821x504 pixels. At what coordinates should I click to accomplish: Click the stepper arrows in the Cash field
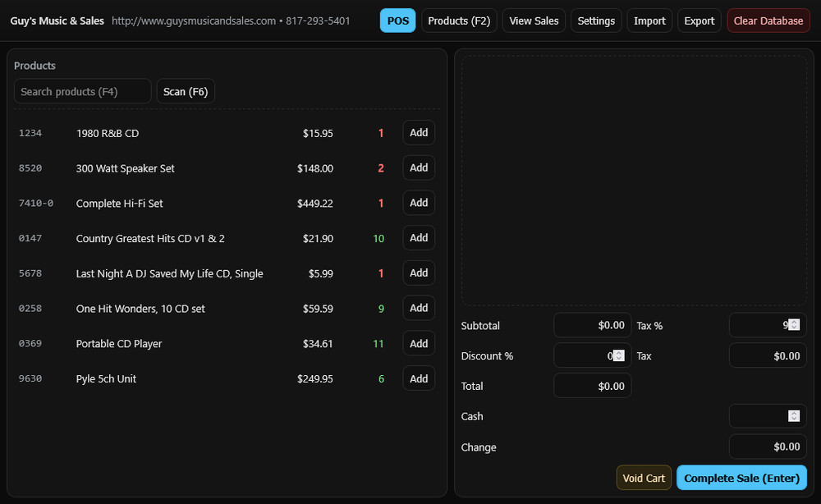796,415
